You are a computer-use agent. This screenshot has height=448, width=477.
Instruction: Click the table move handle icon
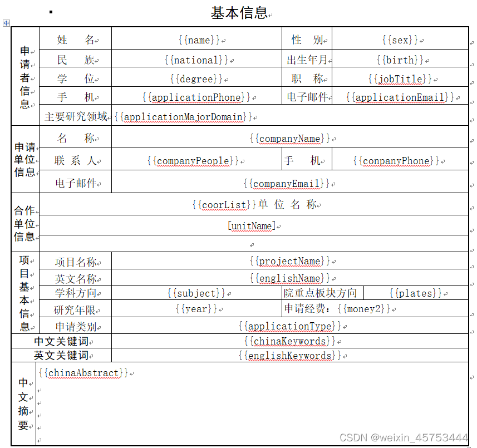click(6, 23)
